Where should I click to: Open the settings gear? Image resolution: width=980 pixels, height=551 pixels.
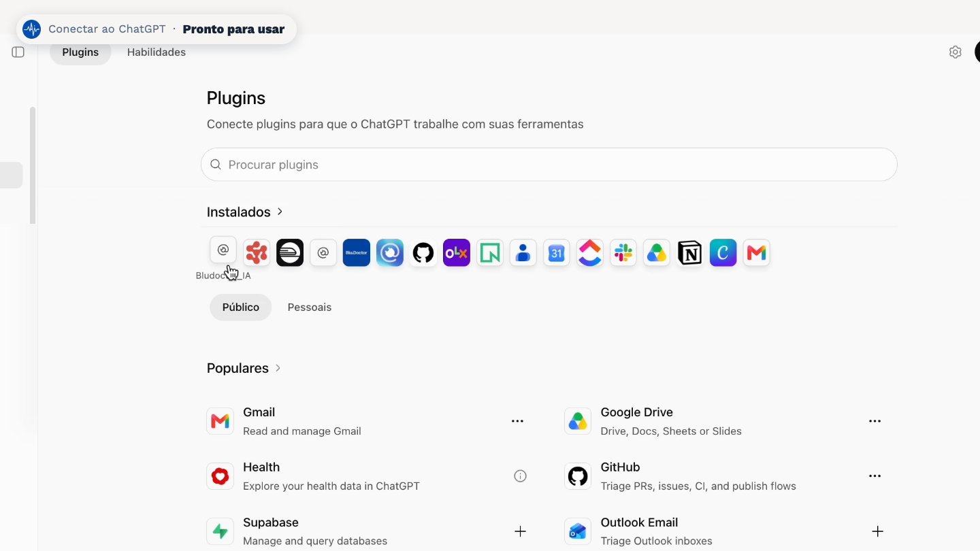point(955,52)
